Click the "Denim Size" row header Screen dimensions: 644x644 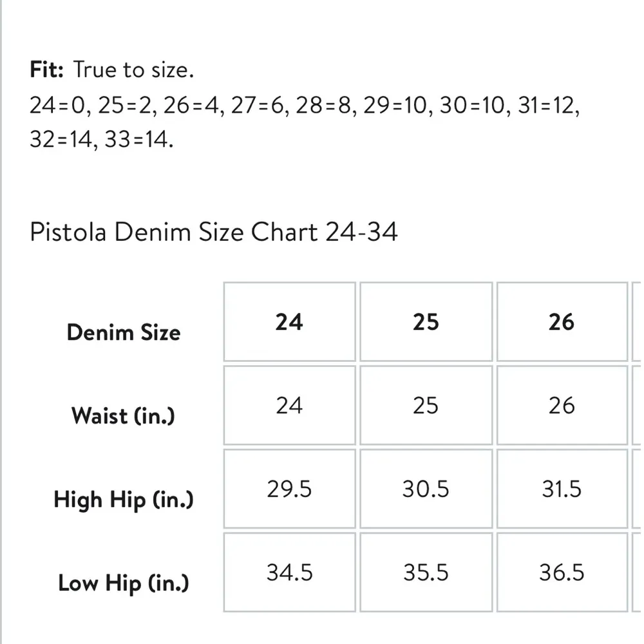124,332
